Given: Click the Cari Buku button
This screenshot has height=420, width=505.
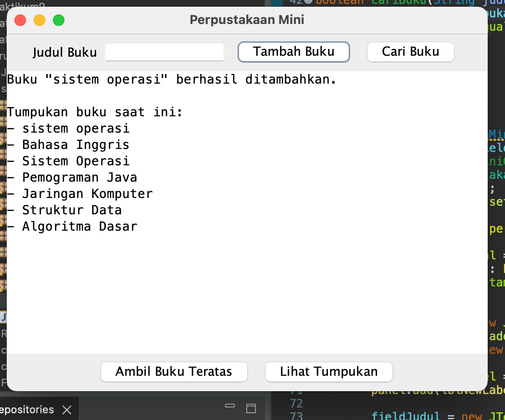Looking at the screenshot, I should (410, 52).
